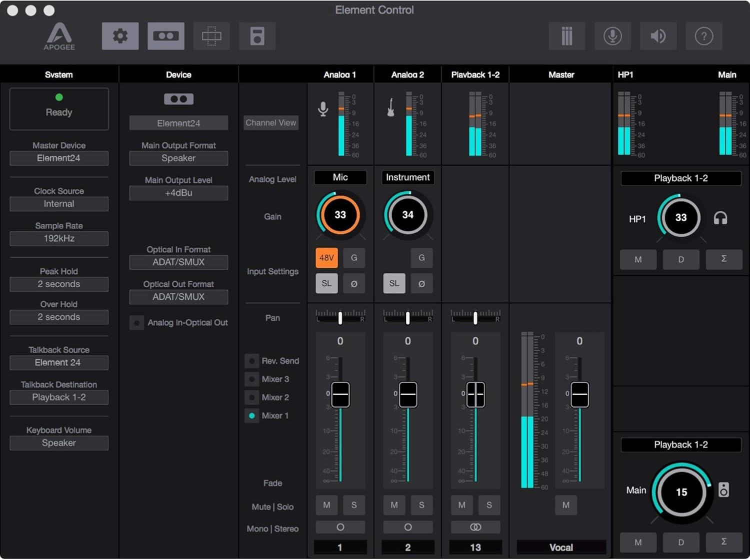Select the Mixer 1 radio button
Screen dimensions: 750x560
[251, 416]
